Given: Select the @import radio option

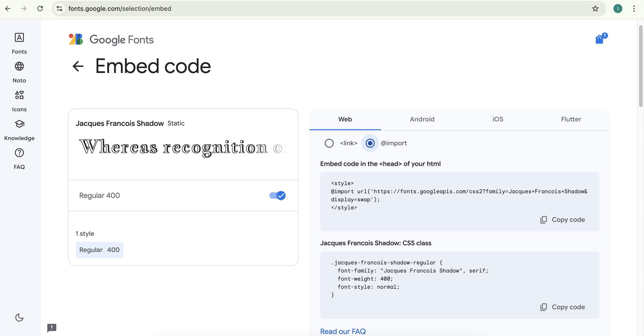Looking at the screenshot, I should point(370,143).
